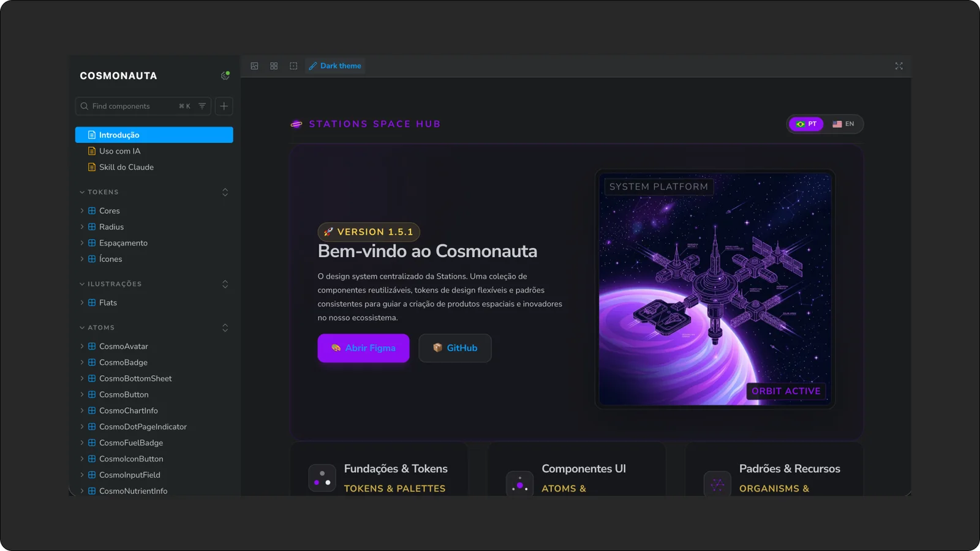Expand all items in the TOKENS section
The width and height of the screenshot is (980, 551).
pyautogui.click(x=225, y=192)
